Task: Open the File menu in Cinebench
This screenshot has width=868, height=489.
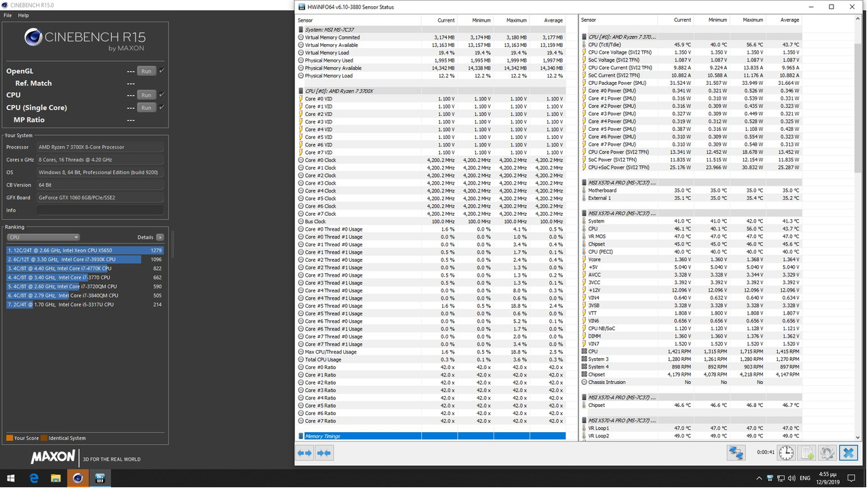Action: coord(7,15)
